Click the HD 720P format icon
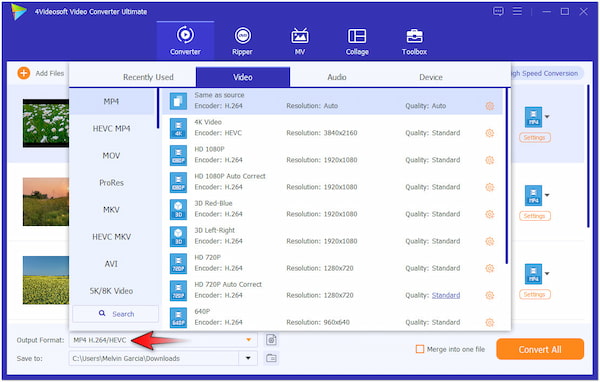 click(178, 263)
